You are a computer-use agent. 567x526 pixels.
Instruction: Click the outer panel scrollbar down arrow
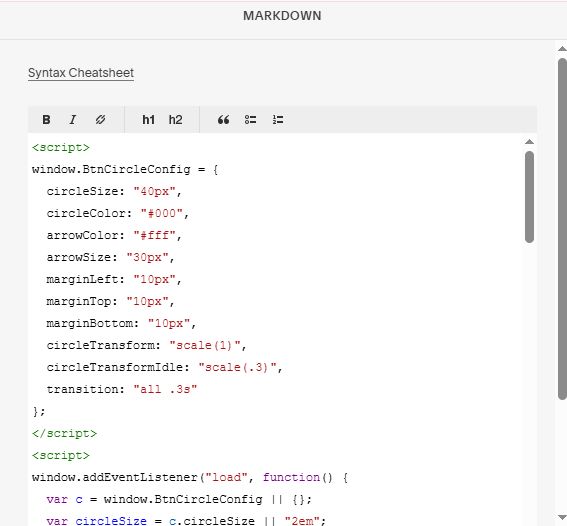pyautogui.click(x=562, y=517)
